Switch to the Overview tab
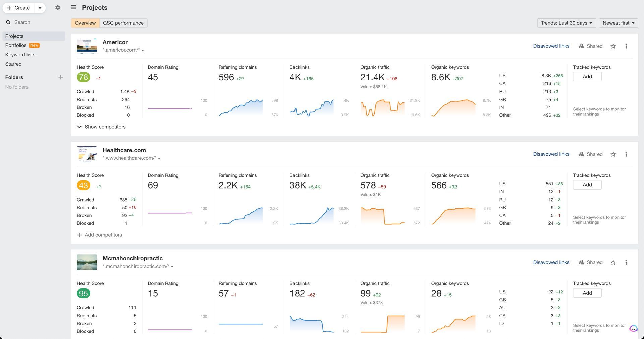 (85, 23)
